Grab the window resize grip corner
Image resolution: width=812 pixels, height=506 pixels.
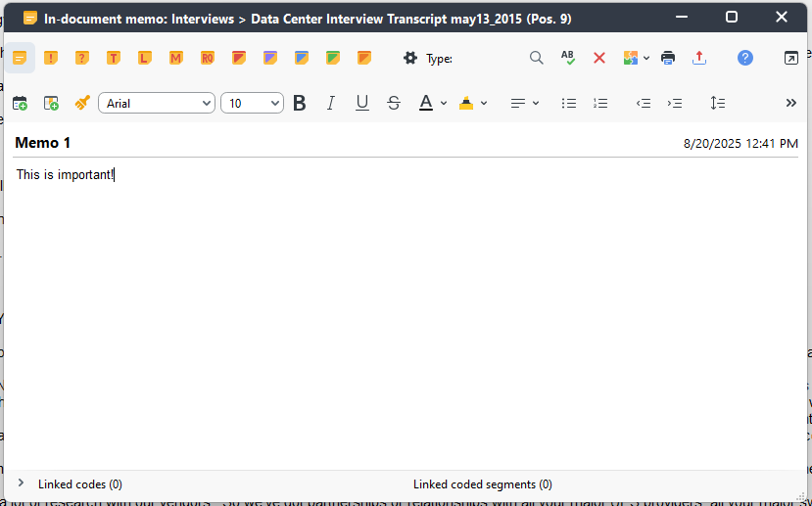point(802,496)
